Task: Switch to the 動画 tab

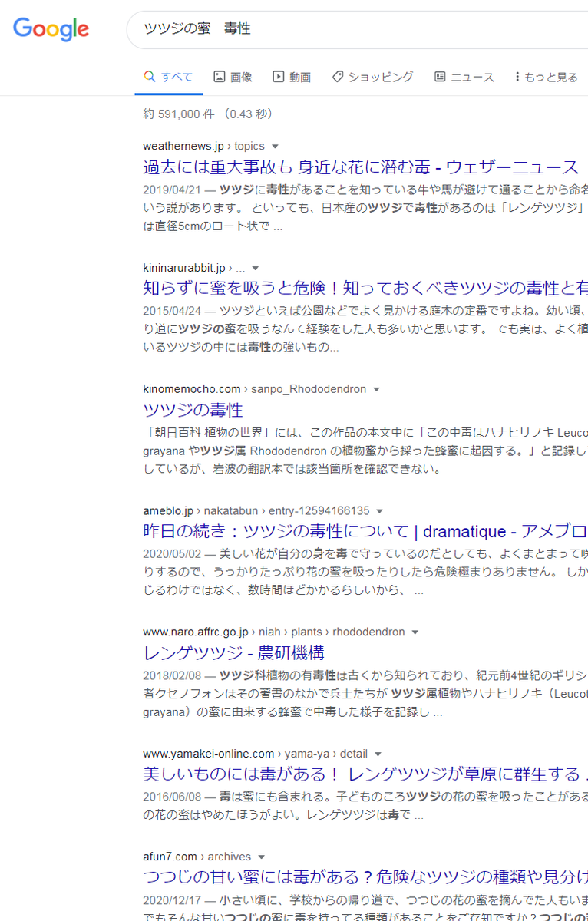Action: 291,77
